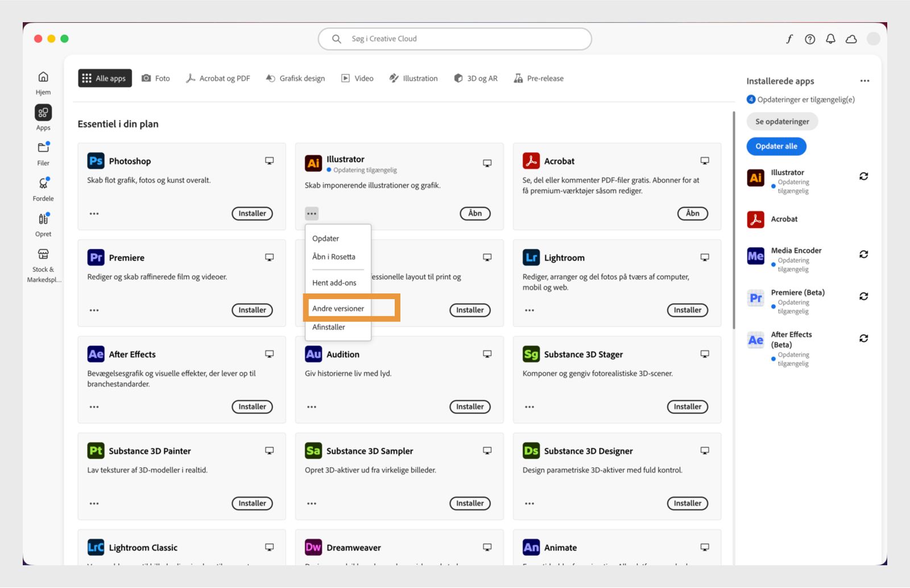Install Audition with Installer button
The width and height of the screenshot is (910, 588).
470,407
